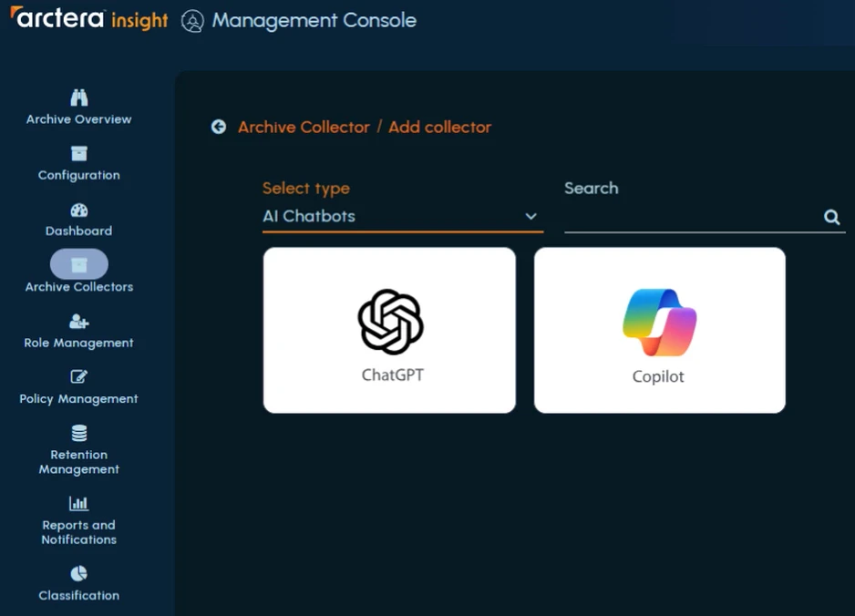Screen dimensions: 855x616
Task: Click the Copilot card caption
Action: pyautogui.click(x=658, y=376)
